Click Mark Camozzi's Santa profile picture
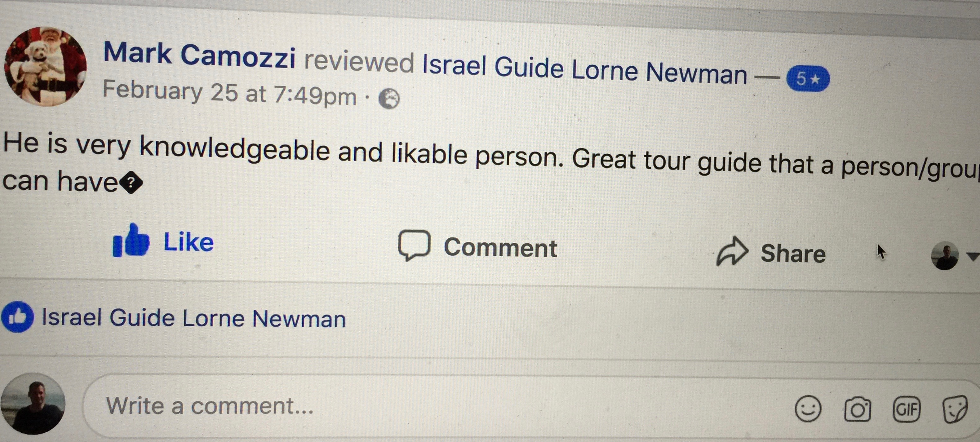Image resolution: width=980 pixels, height=442 pixels. point(45,67)
